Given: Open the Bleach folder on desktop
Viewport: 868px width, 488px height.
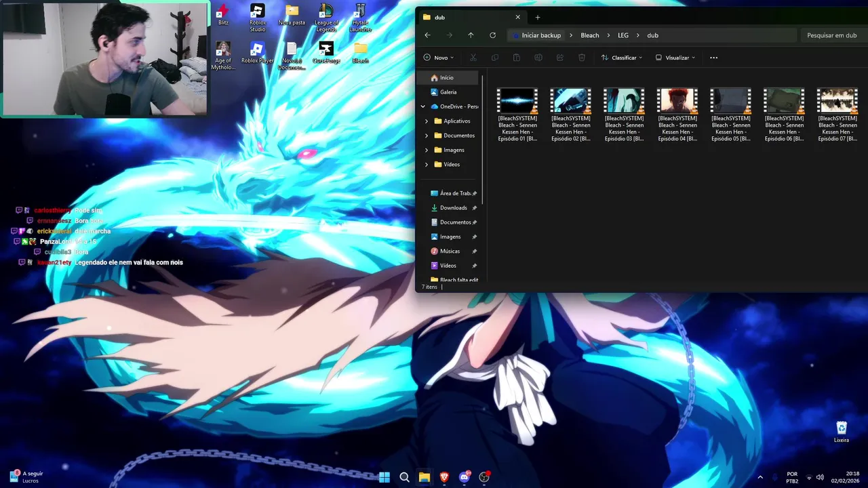Looking at the screenshot, I should (x=361, y=53).
